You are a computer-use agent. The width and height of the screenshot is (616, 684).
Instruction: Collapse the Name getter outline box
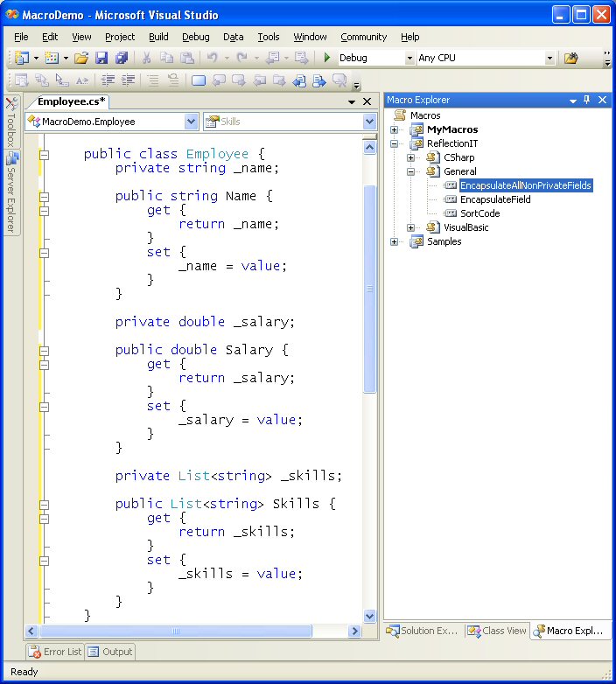44,211
